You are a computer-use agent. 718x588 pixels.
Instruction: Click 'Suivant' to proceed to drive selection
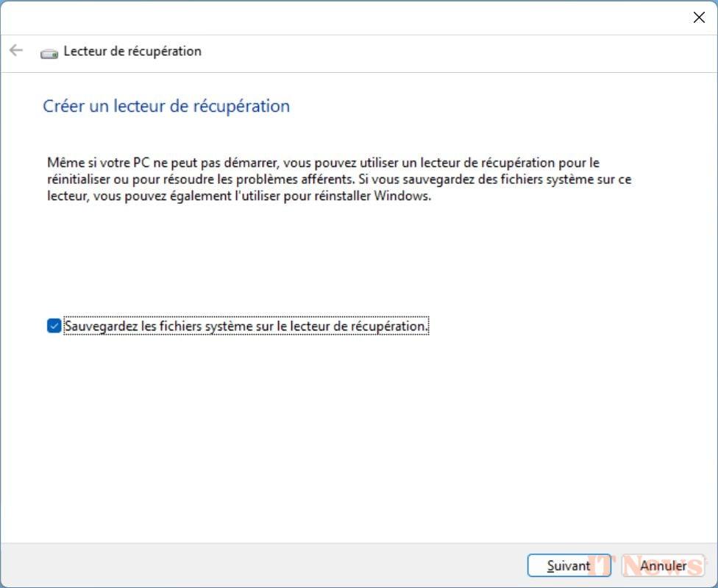[569, 565]
